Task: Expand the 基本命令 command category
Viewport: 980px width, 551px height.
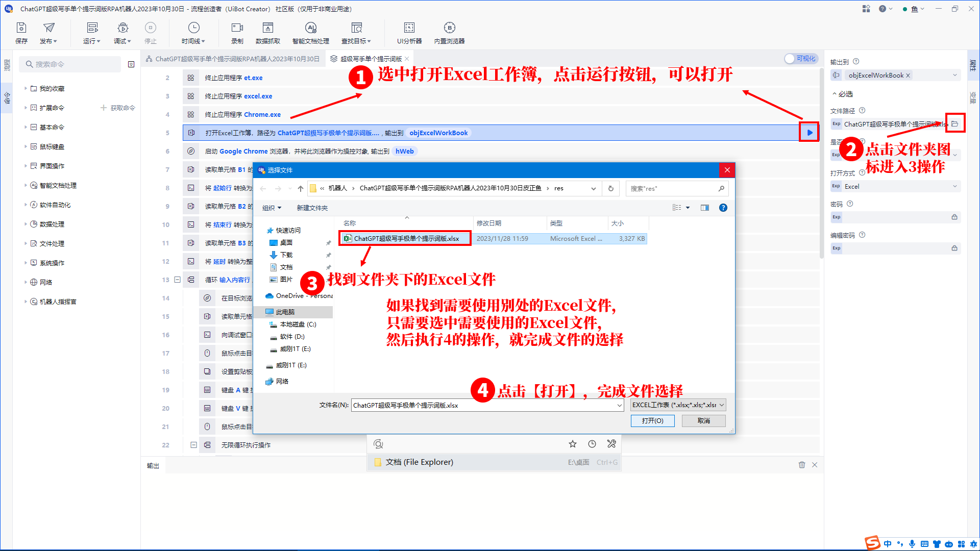Action: coord(26,127)
